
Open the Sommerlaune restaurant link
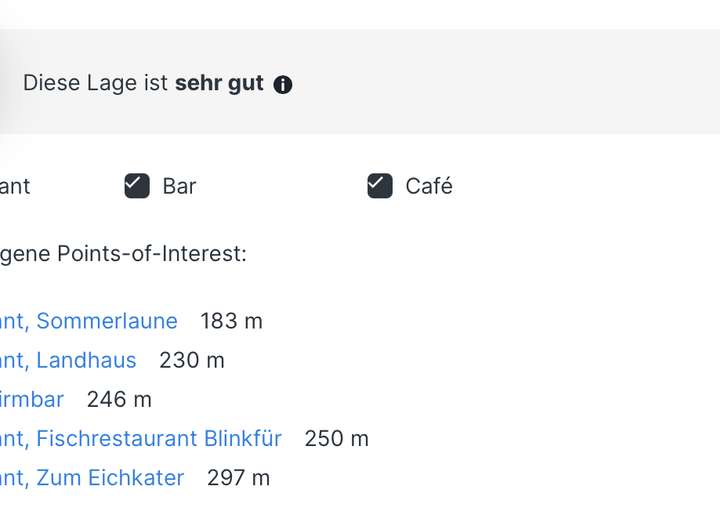tap(89, 321)
